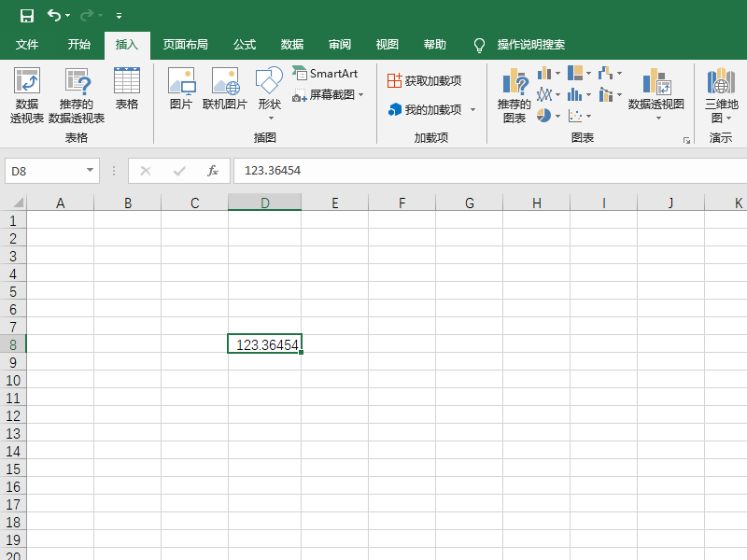The width and height of the screenshot is (747, 560).
Task: Open the 图表 group dialog launcher
Action: [686, 140]
